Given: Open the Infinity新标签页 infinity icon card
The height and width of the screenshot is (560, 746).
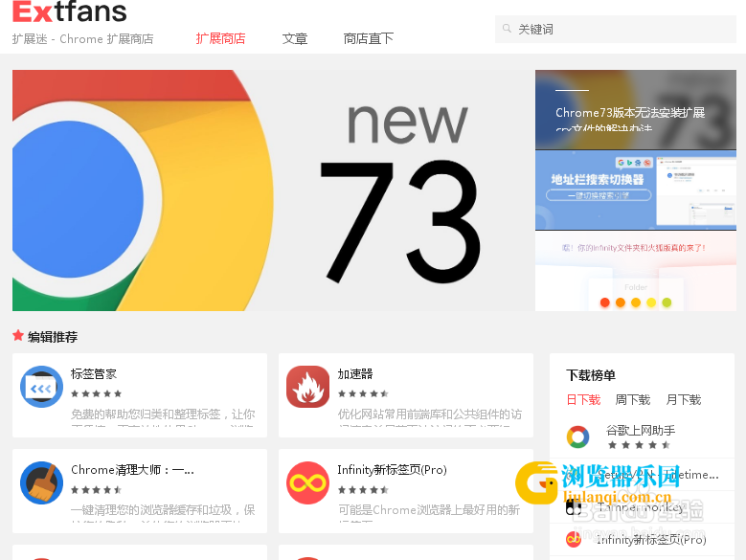Looking at the screenshot, I should [307, 482].
